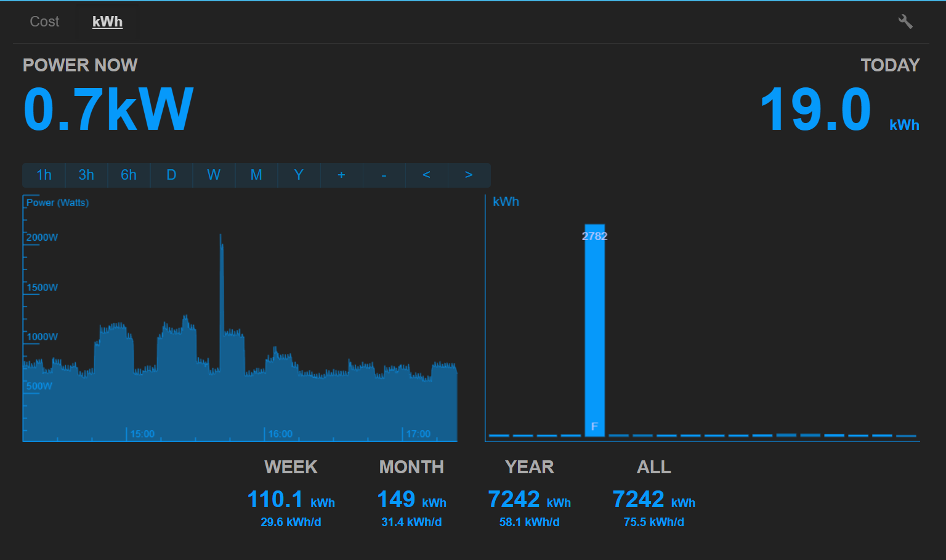Show the month view with M button
Viewport: 946px width, 560px height.
coord(256,175)
